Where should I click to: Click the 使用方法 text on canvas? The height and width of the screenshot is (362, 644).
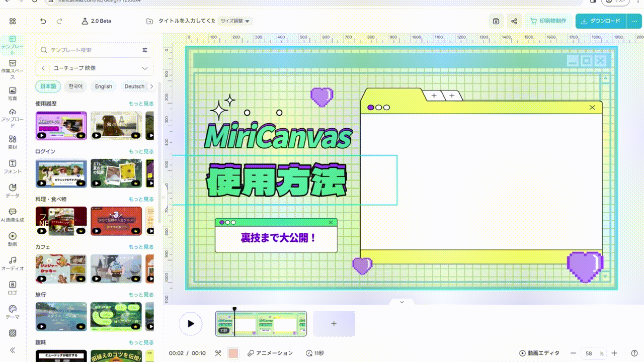click(277, 181)
